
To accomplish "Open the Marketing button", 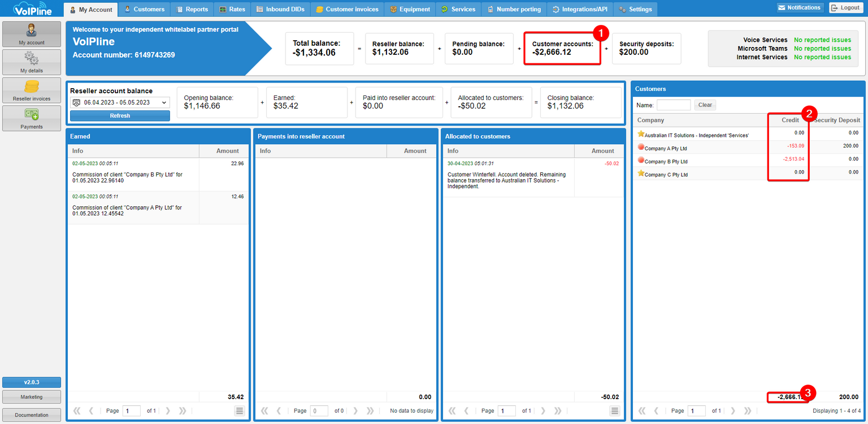I will click(32, 397).
